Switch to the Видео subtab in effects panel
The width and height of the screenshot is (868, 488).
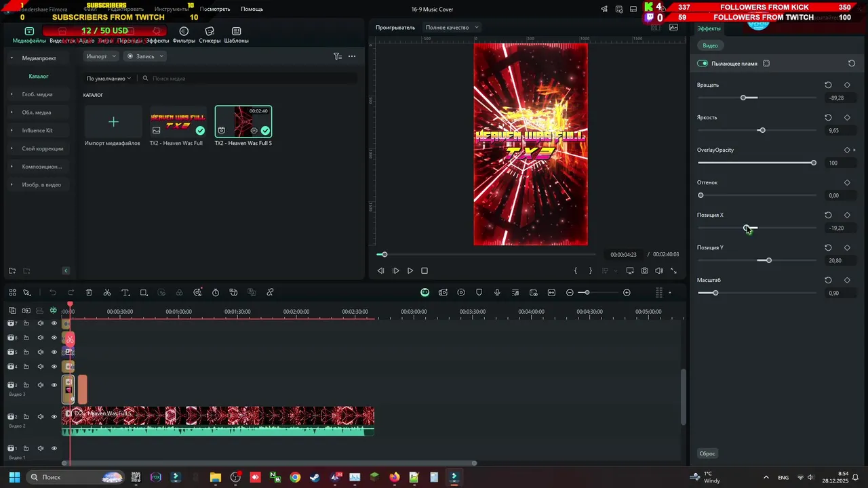tap(710, 45)
